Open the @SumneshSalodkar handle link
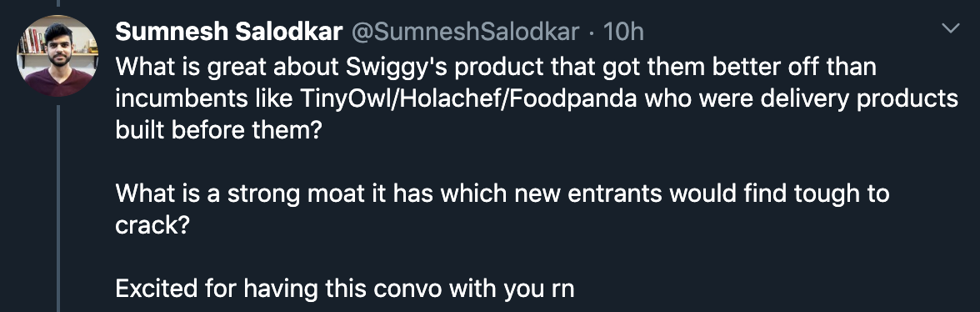 tap(465, 32)
